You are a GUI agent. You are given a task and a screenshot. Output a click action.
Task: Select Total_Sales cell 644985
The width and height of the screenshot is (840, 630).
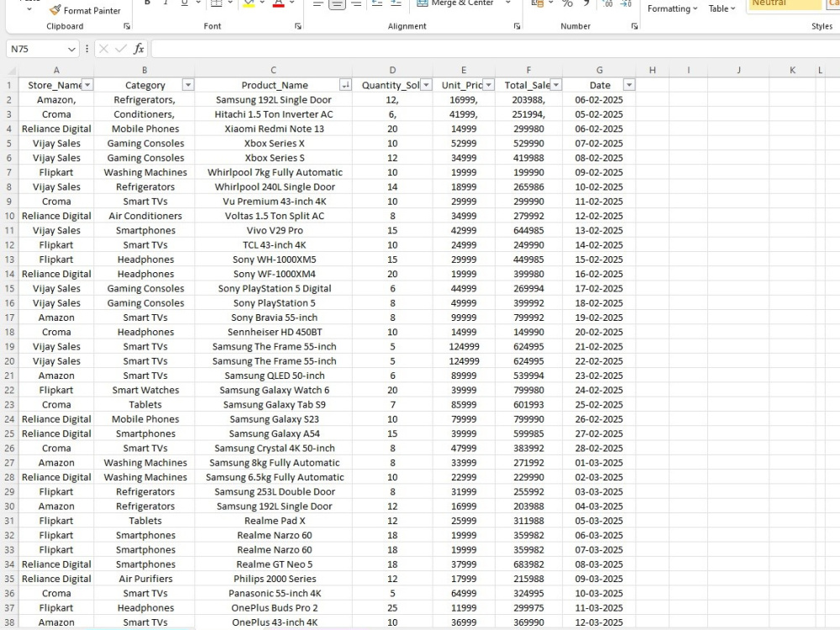click(528, 230)
